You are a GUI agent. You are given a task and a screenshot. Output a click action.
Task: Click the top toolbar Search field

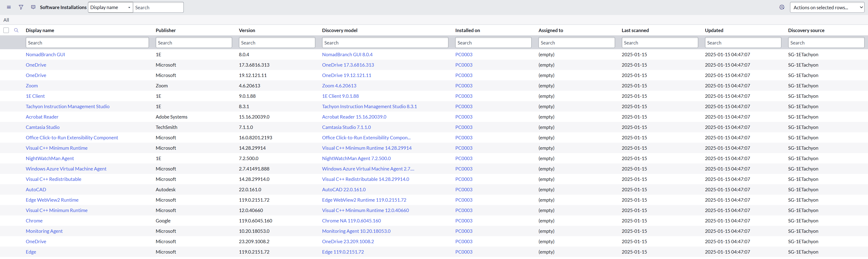(158, 7)
